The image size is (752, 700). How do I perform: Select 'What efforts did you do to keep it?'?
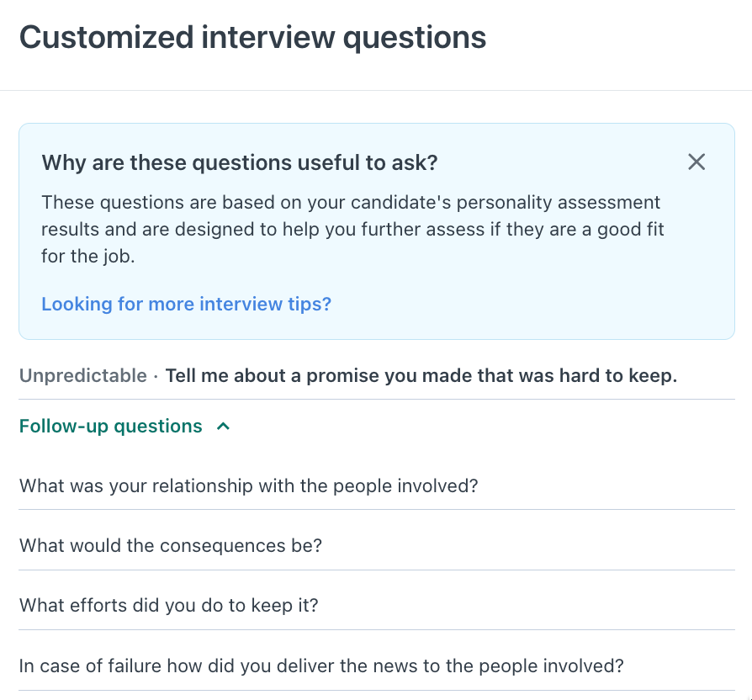click(x=168, y=605)
